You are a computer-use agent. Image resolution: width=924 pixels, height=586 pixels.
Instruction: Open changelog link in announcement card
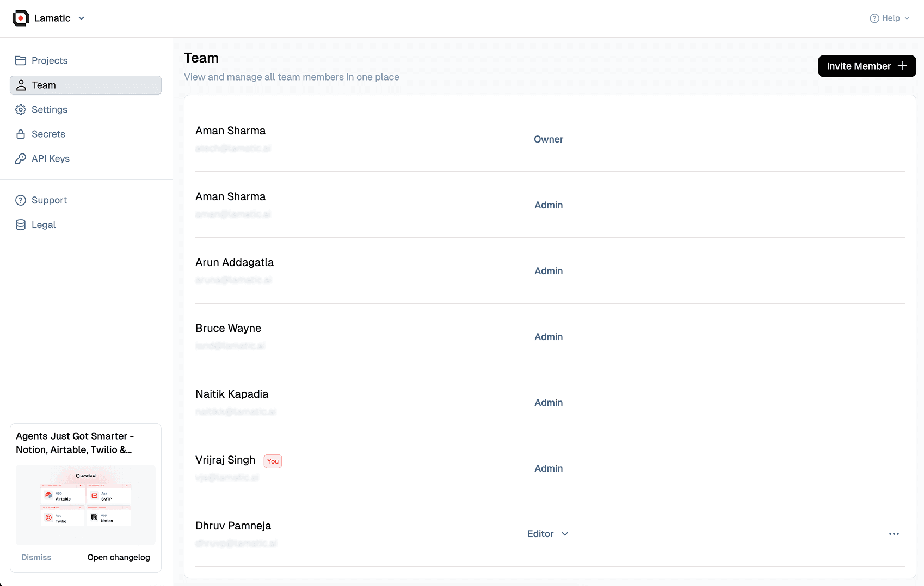[x=118, y=557]
